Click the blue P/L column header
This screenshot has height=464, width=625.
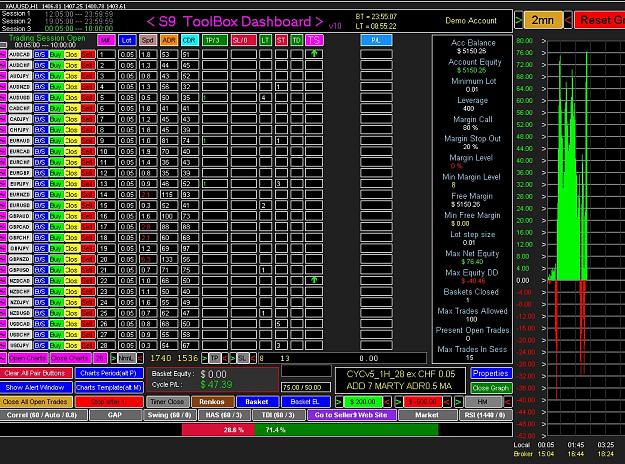point(376,40)
